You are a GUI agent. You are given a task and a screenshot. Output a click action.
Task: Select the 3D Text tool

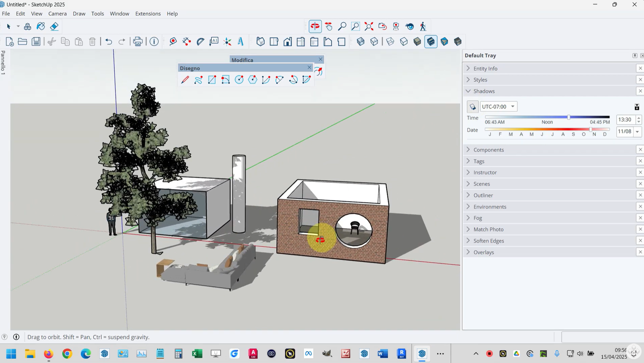[x=241, y=42]
